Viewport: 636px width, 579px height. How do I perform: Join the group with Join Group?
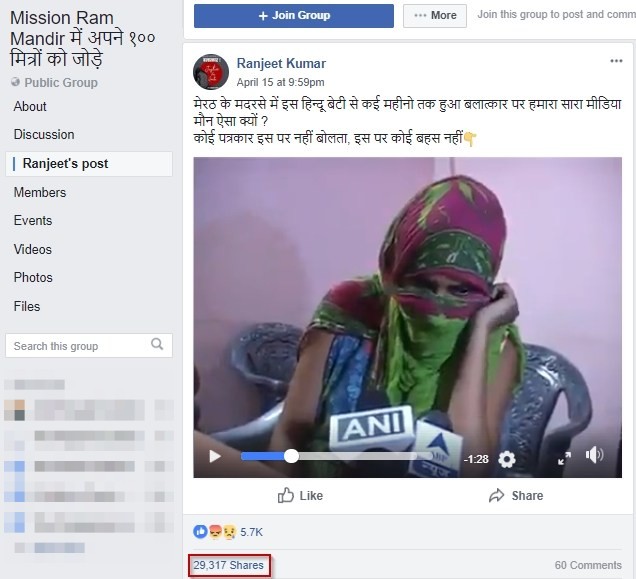click(294, 16)
